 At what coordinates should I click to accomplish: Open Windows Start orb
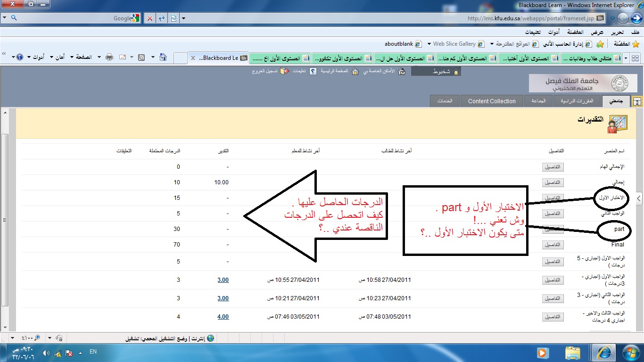(x=632, y=353)
